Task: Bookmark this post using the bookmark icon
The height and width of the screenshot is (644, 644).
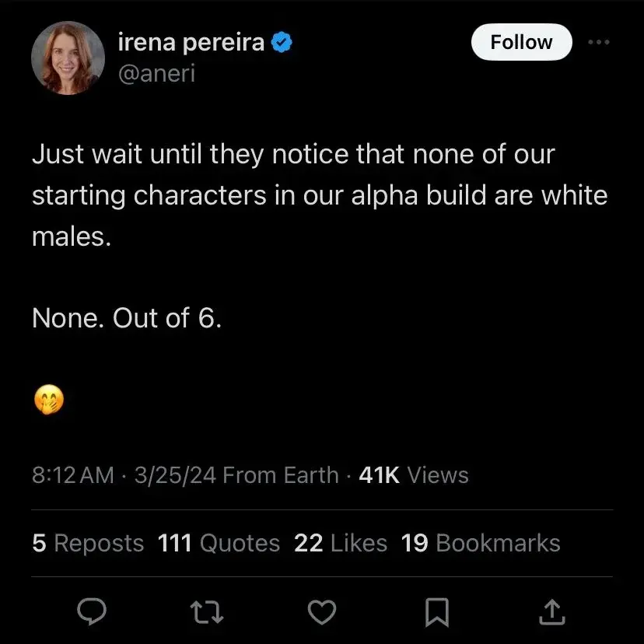Action: coord(437,613)
